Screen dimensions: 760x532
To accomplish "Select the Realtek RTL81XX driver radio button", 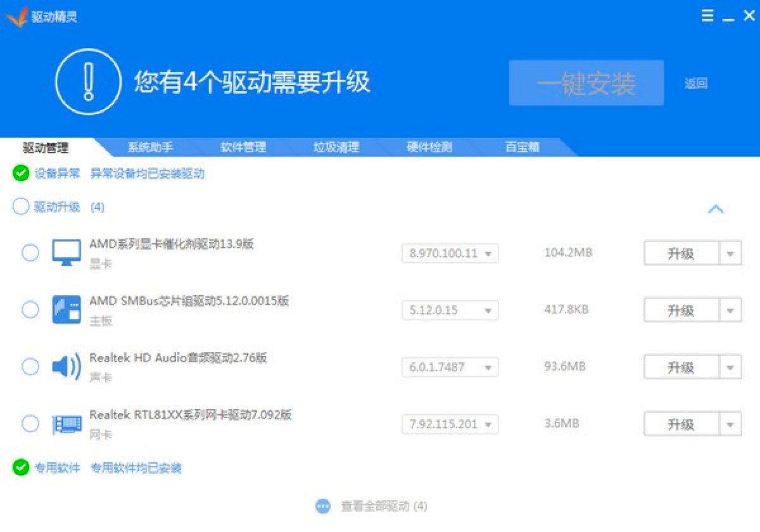I will pyautogui.click(x=29, y=423).
